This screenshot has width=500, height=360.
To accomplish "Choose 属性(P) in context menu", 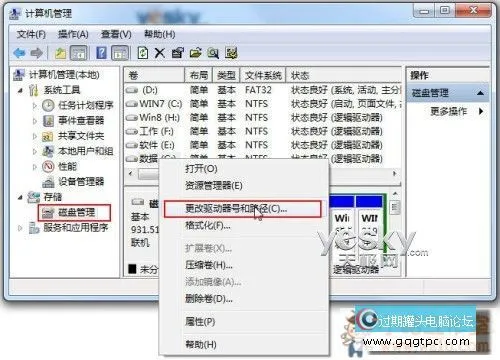I will pyautogui.click(x=244, y=322).
